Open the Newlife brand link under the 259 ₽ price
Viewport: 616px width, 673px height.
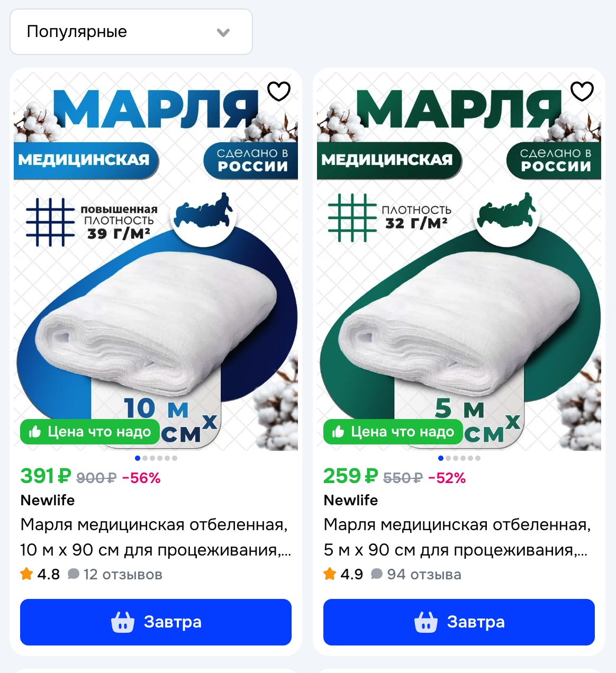click(351, 500)
